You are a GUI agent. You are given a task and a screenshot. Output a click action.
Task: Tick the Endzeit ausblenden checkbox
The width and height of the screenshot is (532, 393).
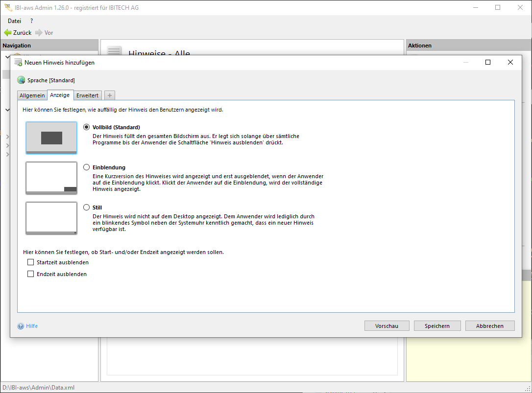pos(31,274)
